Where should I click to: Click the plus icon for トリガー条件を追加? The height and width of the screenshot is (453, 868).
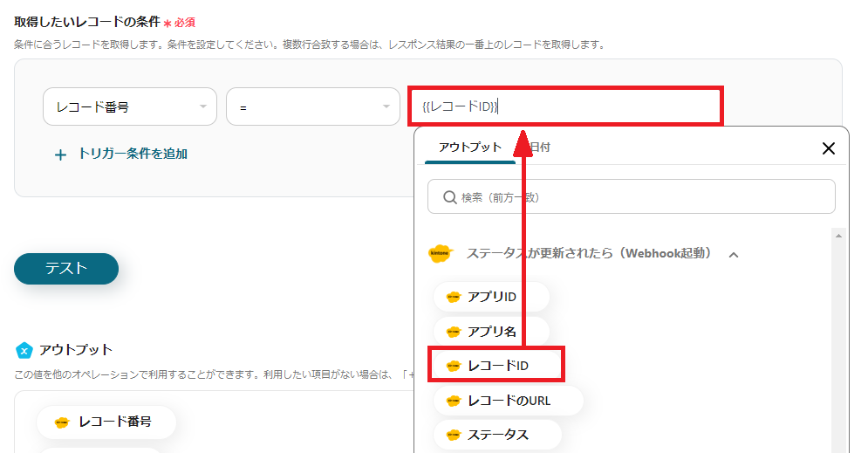[x=60, y=154]
